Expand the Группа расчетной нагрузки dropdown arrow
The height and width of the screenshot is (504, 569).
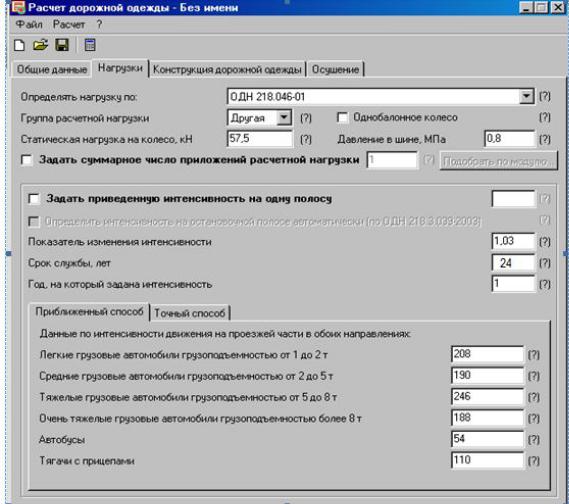coord(284,118)
